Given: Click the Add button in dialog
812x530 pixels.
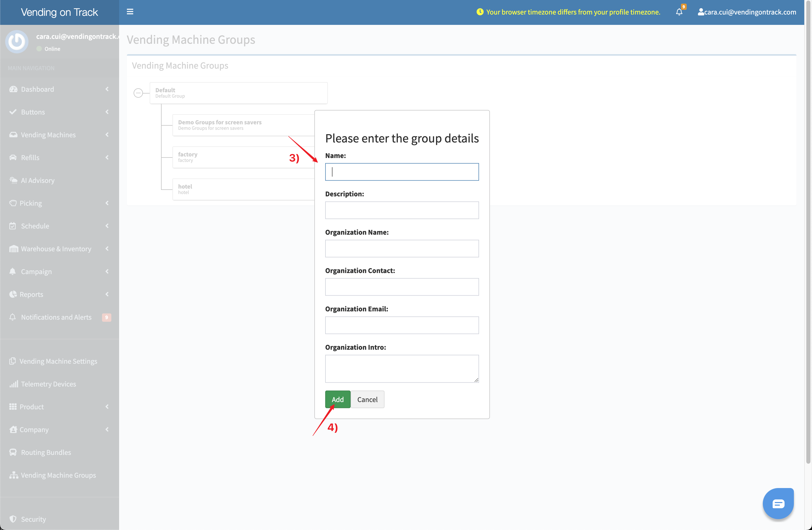Looking at the screenshot, I should tap(337, 399).
